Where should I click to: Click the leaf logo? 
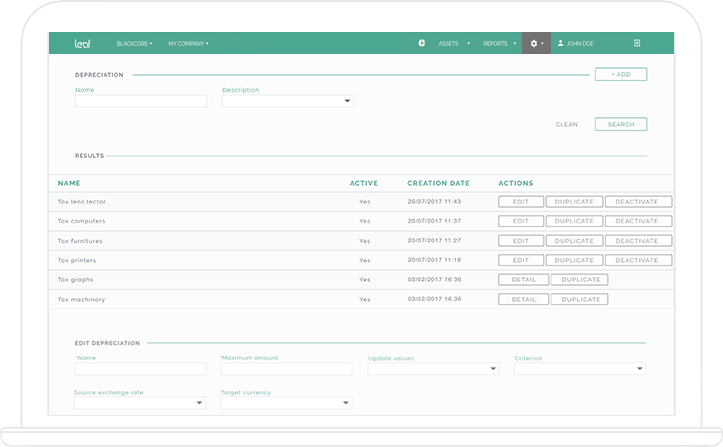tap(83, 43)
